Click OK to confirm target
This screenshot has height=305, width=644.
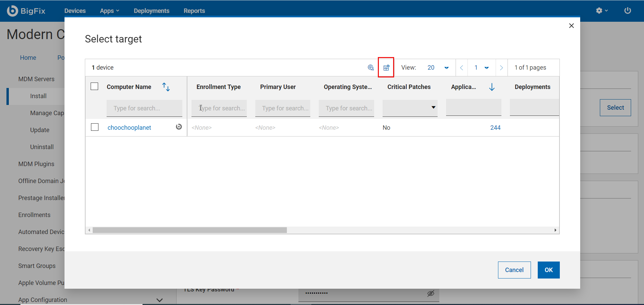548,270
